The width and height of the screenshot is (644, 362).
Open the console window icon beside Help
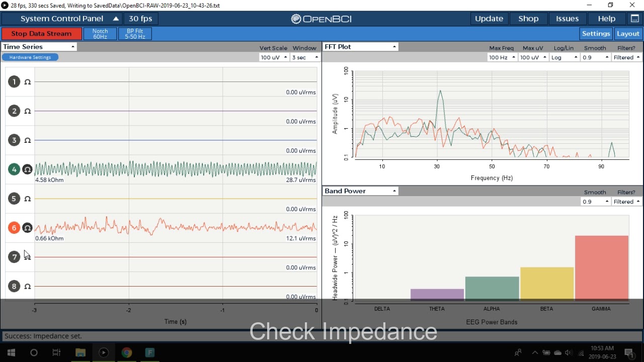coord(635,19)
